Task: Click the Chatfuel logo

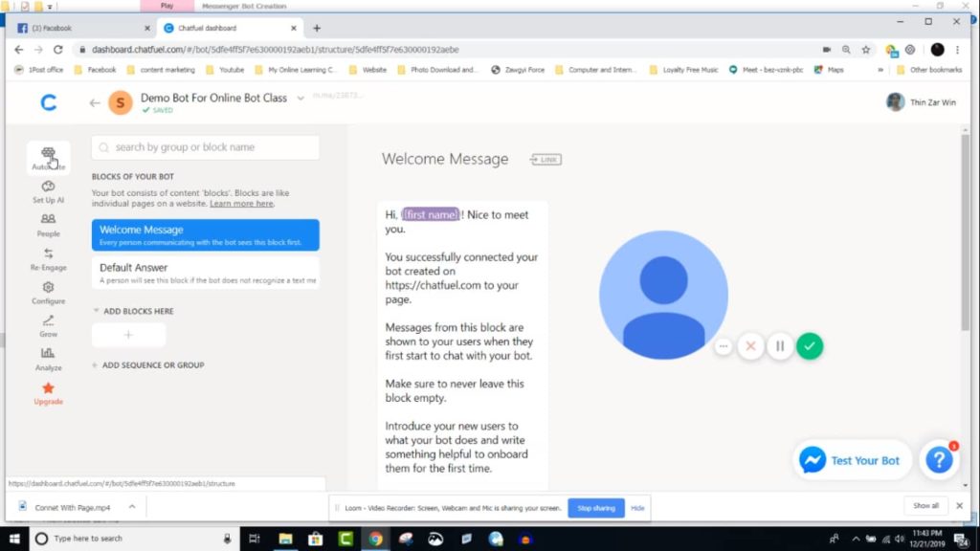Action: click(x=48, y=102)
